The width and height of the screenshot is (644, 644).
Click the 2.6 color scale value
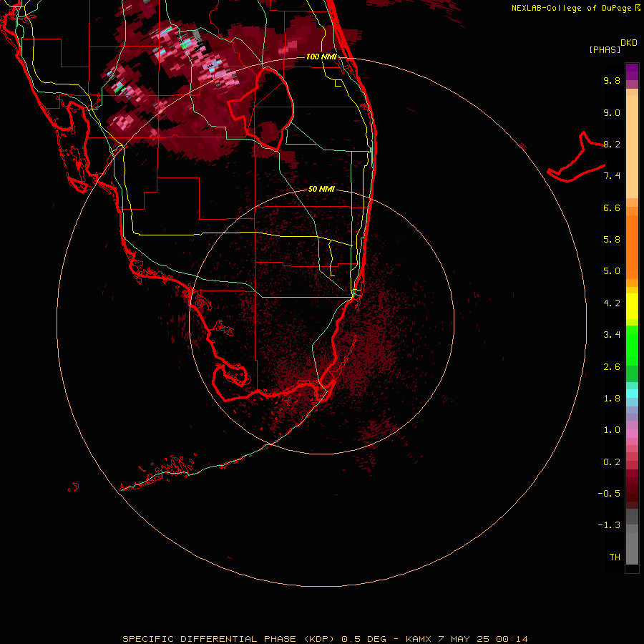coord(612,367)
